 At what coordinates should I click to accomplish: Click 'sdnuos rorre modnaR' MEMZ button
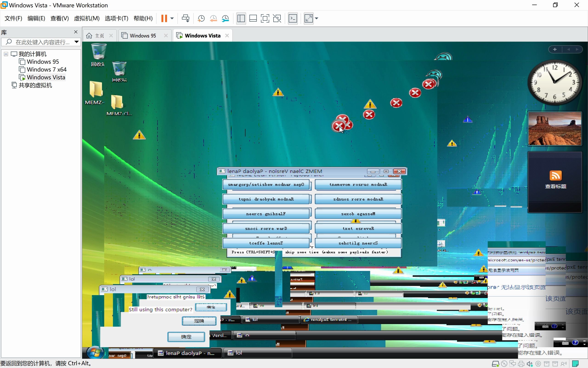coord(358,199)
